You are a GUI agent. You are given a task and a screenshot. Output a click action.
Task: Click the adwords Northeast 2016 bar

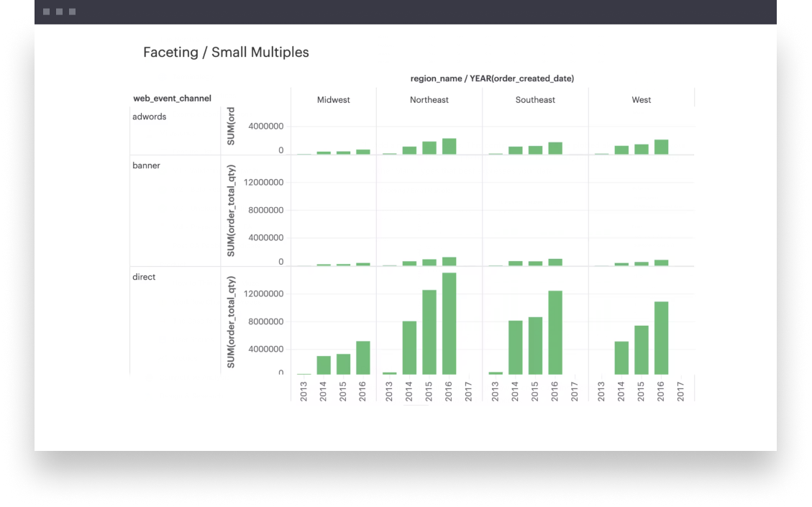point(449,146)
